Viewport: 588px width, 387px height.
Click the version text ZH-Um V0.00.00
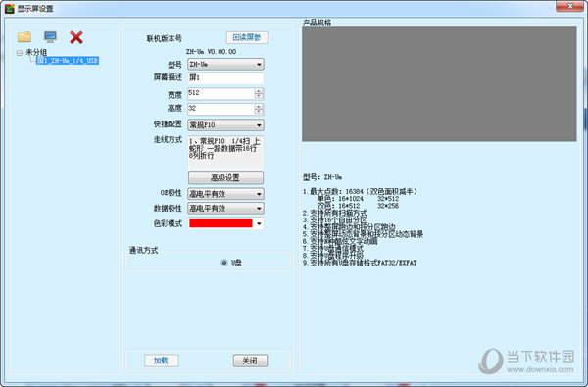[211, 52]
